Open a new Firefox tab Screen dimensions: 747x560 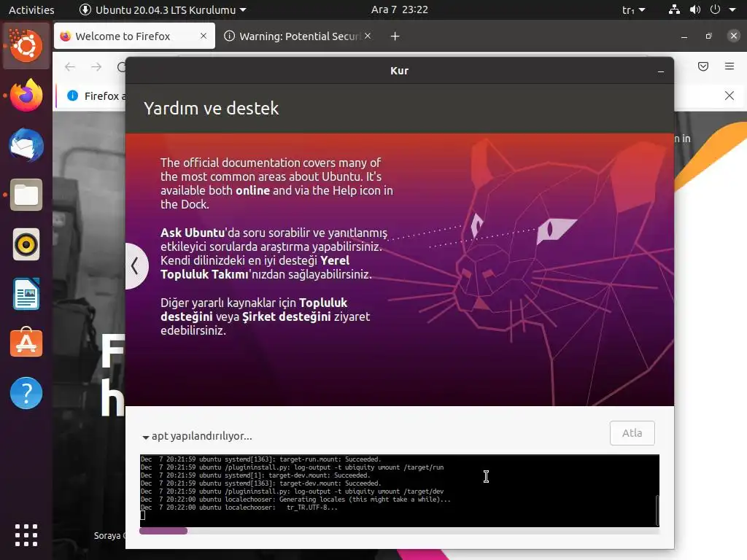click(395, 36)
